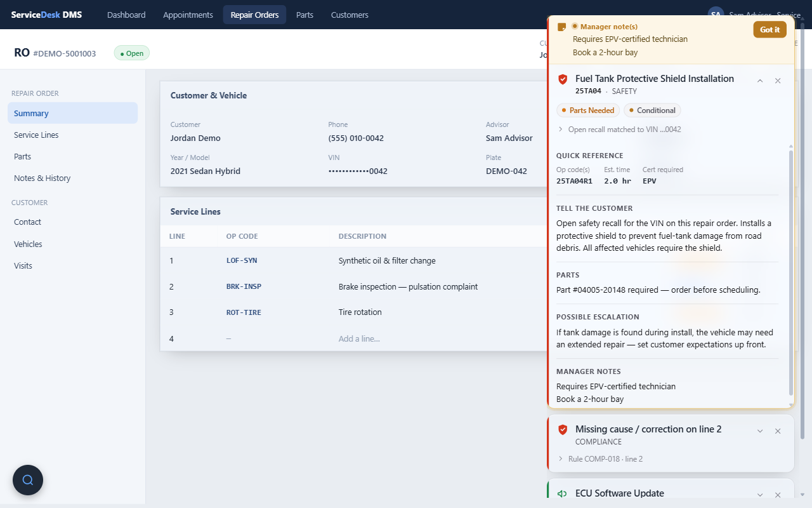Go to Appointments
The height and width of the screenshot is (508, 812).
tap(188, 15)
